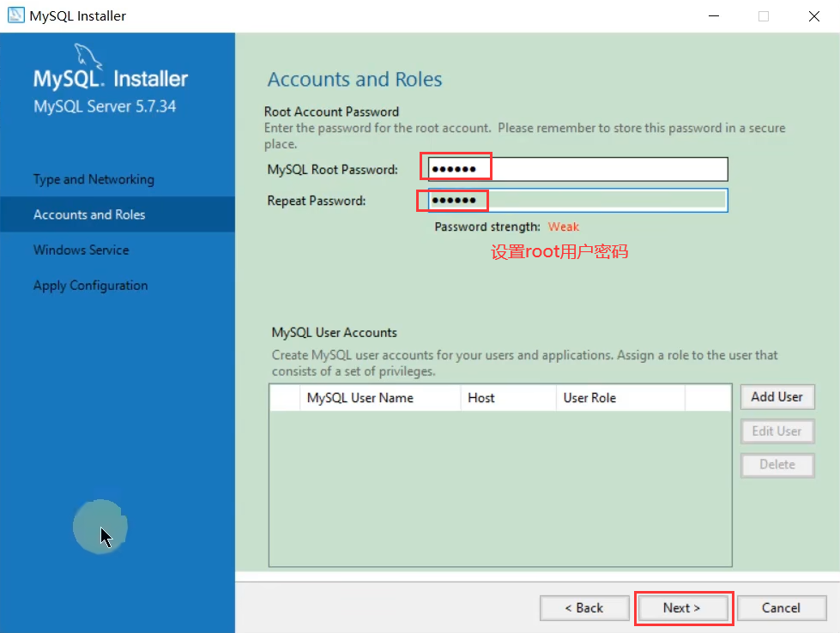
Task: Click the maximize window button
Action: [x=764, y=16]
